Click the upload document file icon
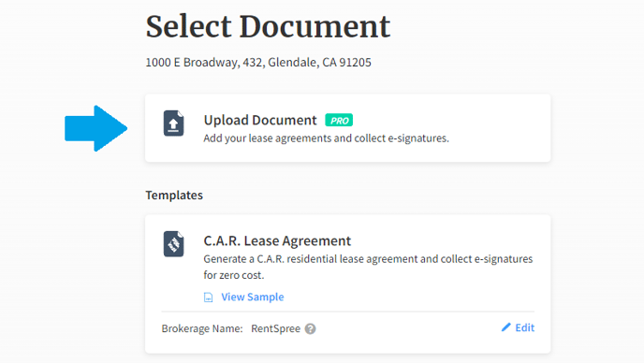 click(174, 123)
